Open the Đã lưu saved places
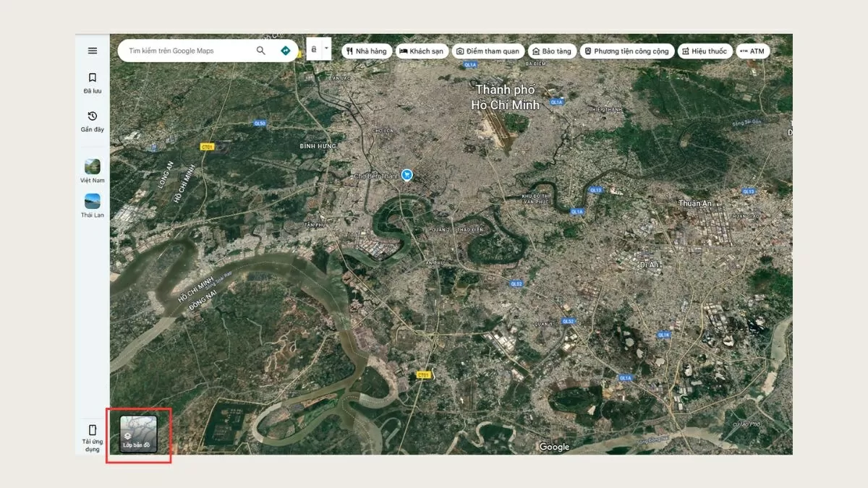Screen dimensions: 868x488 (x=93, y=82)
